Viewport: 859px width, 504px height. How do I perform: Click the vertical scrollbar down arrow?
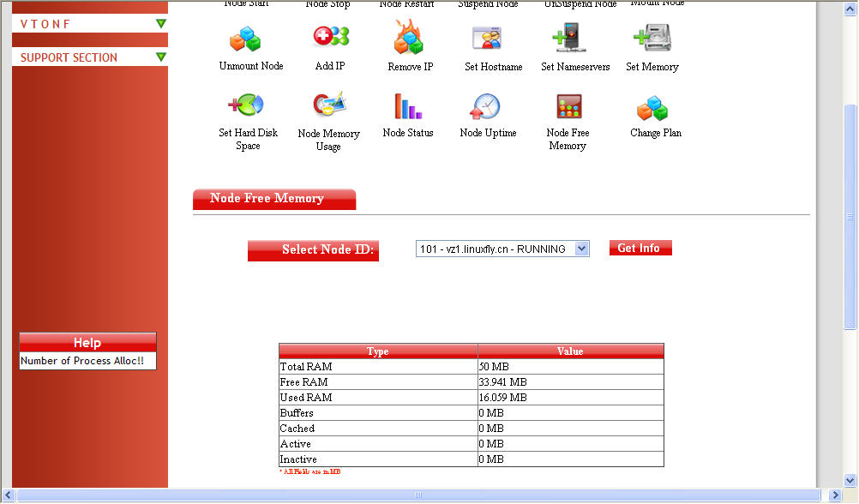850,480
